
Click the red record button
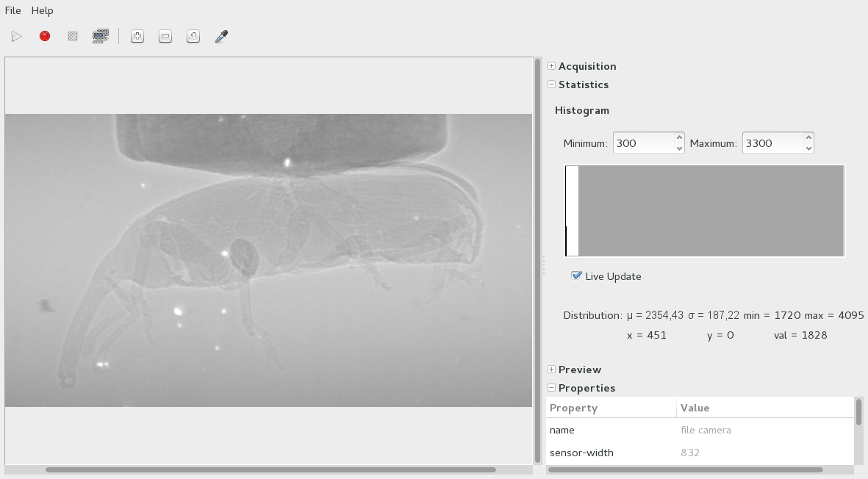tap(45, 36)
